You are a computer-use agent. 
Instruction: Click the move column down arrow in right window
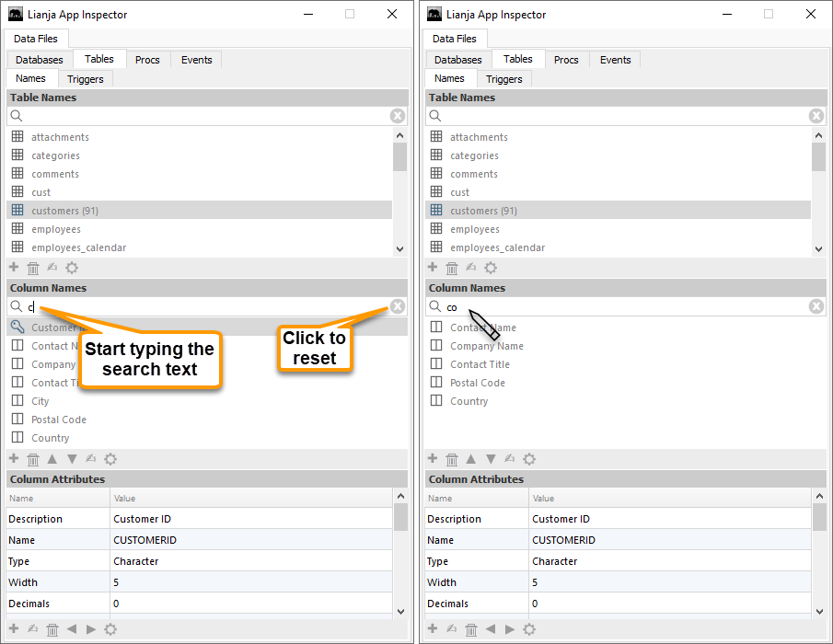491,459
